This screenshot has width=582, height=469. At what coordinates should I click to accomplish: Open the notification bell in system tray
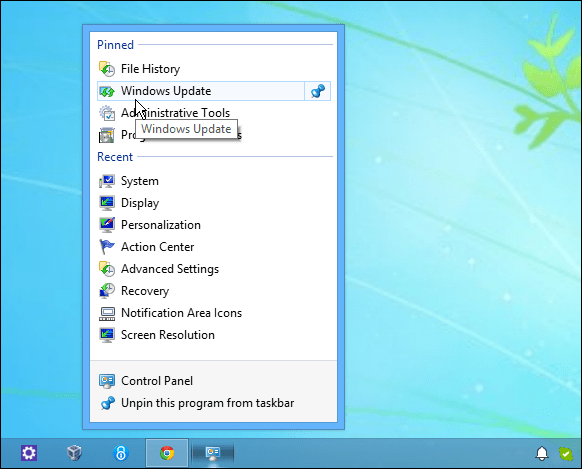tap(542, 453)
